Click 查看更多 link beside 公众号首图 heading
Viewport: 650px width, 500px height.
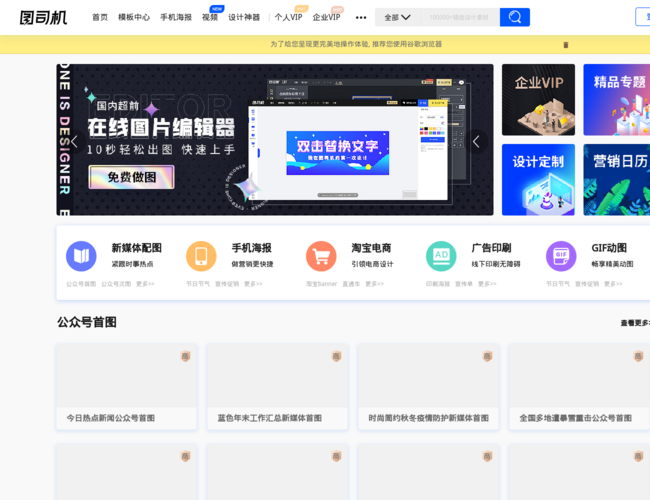(635, 323)
